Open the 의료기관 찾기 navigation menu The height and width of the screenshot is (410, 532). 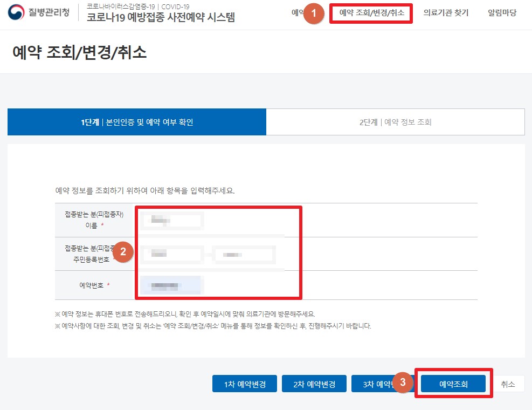click(446, 14)
